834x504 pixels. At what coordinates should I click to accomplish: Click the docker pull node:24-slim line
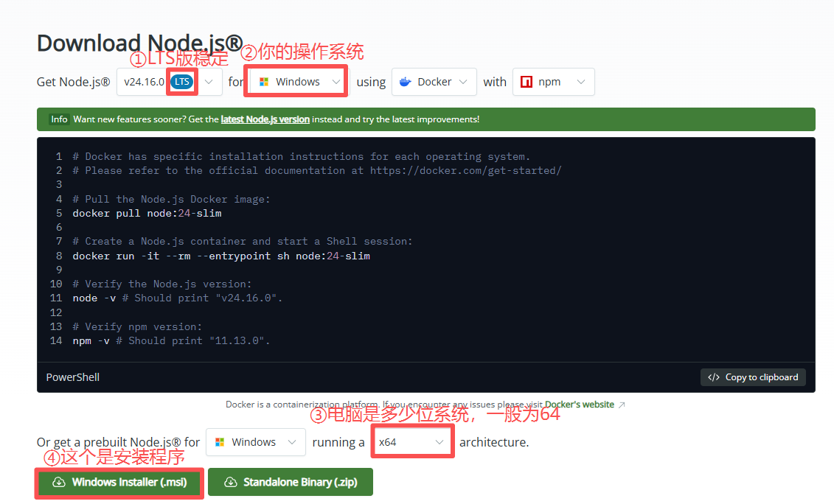(147, 213)
